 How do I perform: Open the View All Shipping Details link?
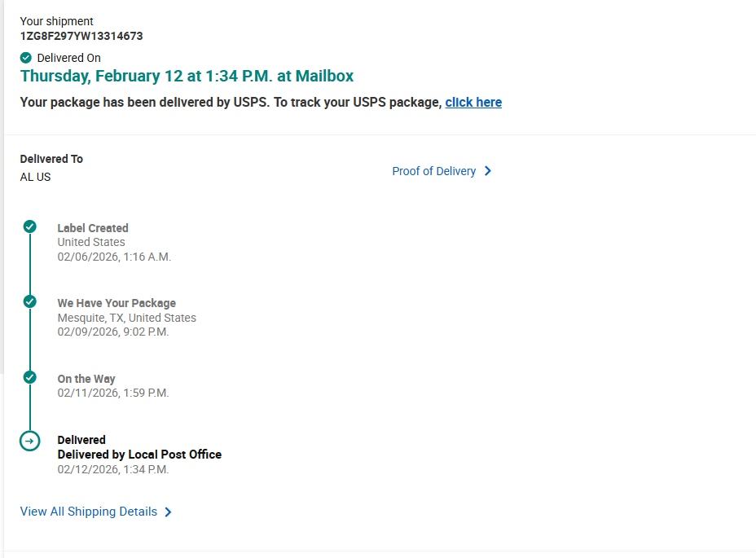point(89,512)
